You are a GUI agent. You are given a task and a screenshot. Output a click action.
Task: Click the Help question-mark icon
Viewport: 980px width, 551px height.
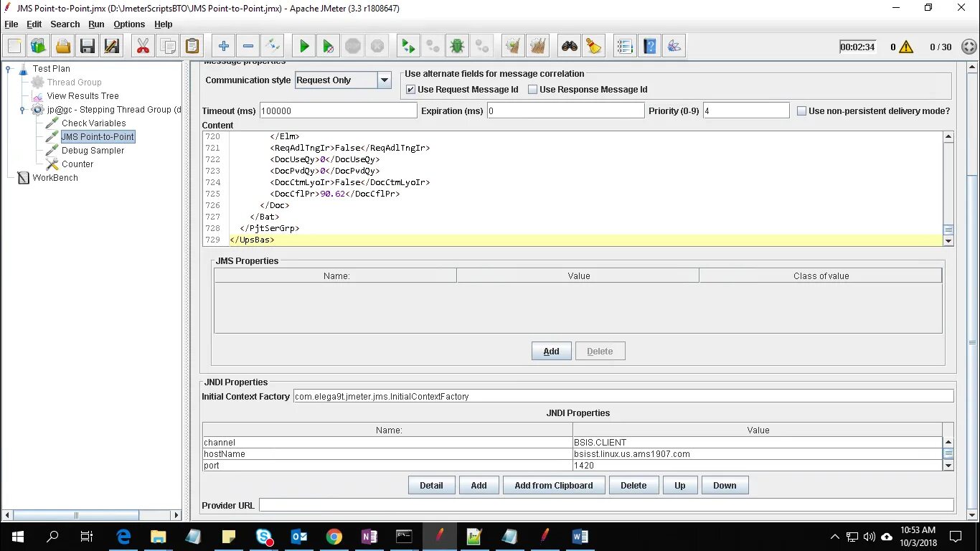click(650, 47)
